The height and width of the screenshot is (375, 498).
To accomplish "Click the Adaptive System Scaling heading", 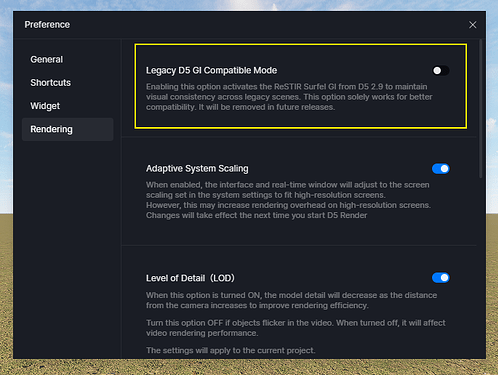I will pyautogui.click(x=197, y=169).
